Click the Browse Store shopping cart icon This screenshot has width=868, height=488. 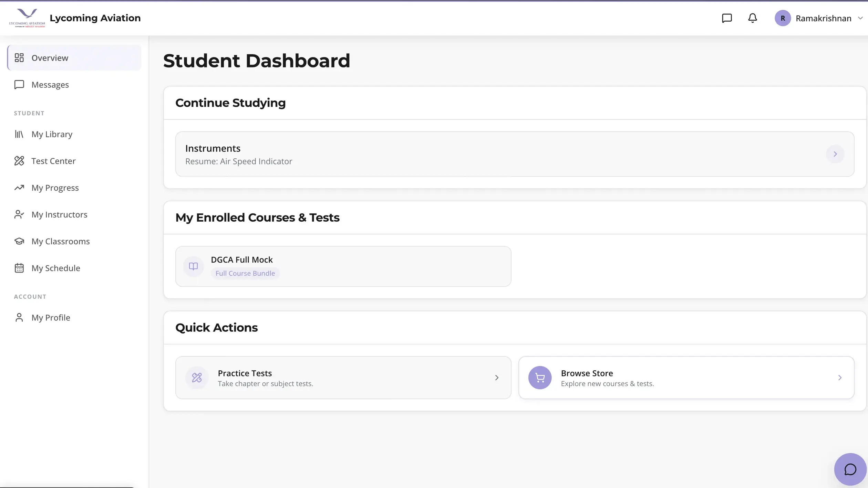pyautogui.click(x=540, y=378)
